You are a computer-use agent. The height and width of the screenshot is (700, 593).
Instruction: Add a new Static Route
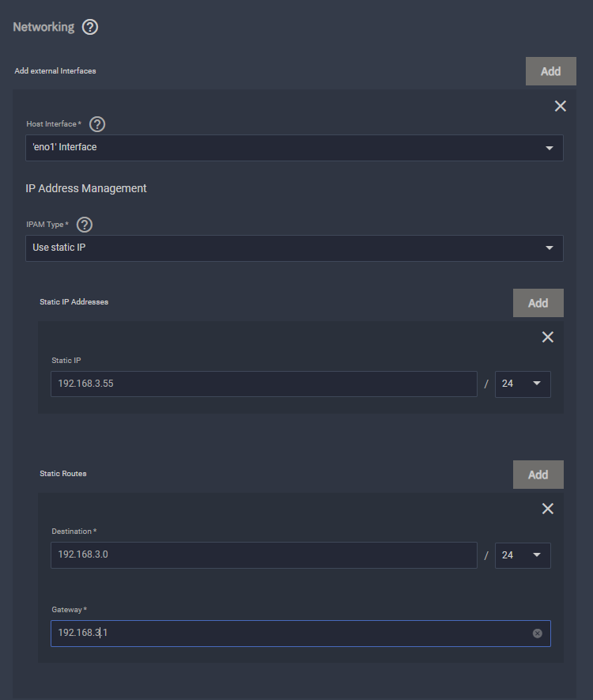(x=538, y=475)
